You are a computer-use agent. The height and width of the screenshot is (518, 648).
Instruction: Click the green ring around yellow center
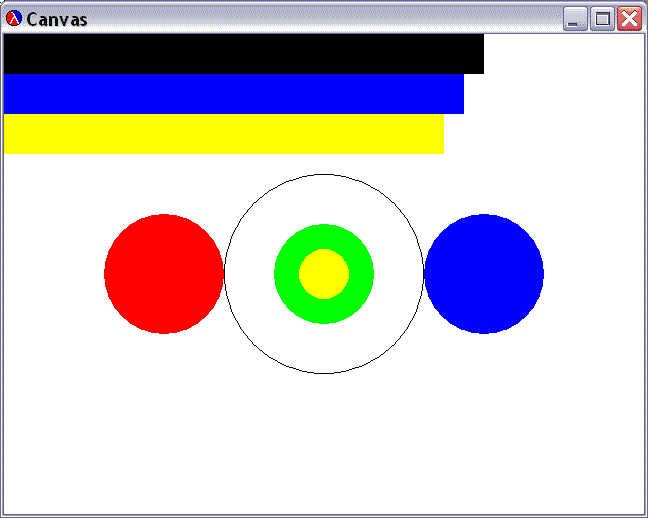(x=286, y=274)
